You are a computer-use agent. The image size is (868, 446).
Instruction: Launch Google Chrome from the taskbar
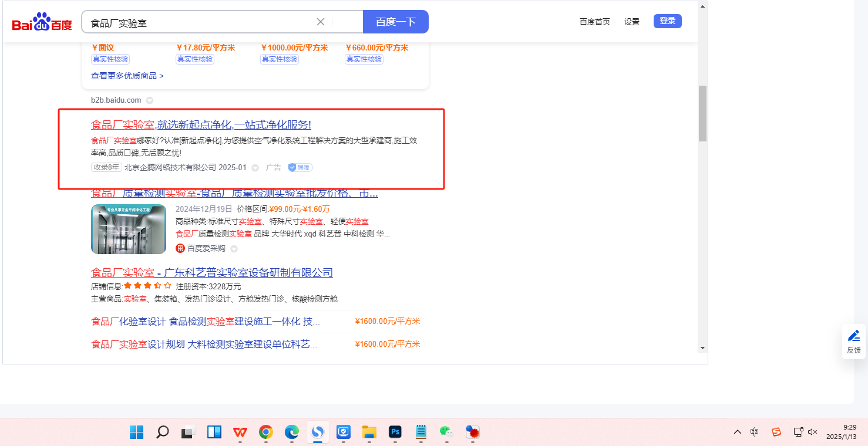[x=266, y=433]
